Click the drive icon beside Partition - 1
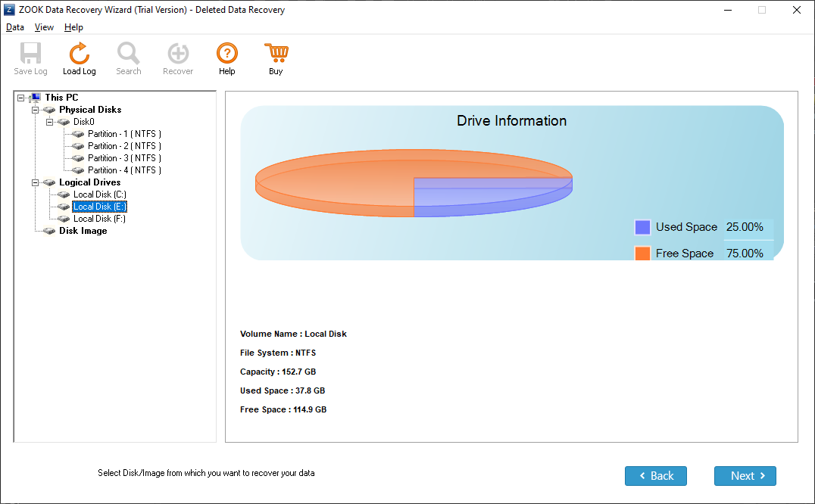Screen dimensions: 815x504 (x=78, y=134)
